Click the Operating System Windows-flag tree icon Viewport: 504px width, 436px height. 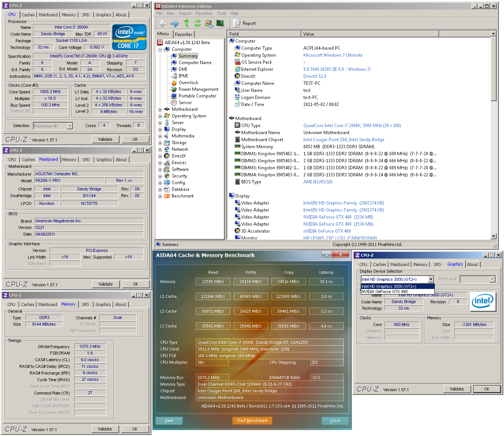[167, 116]
